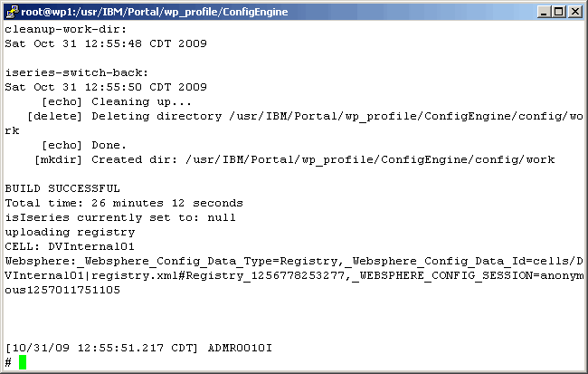Click the BUILD SUCCESSFUL line
Viewport: 588px width, 374px height.
point(62,188)
